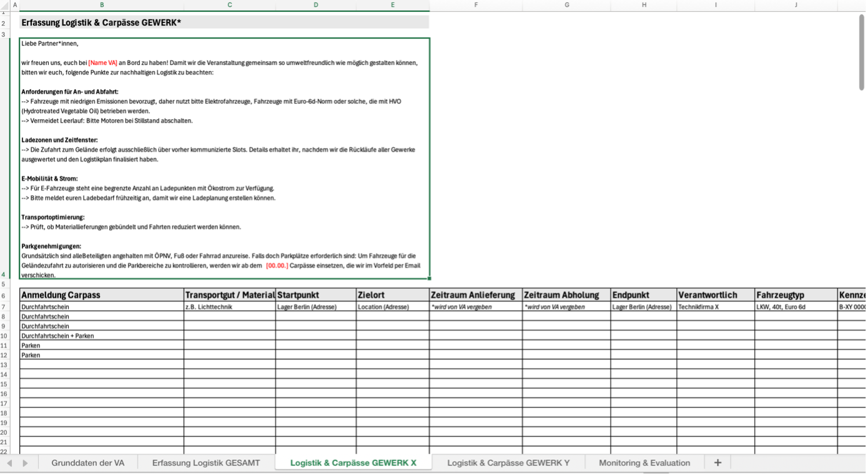Select column D header
Screen dimensions: 868x476
[316, 5]
